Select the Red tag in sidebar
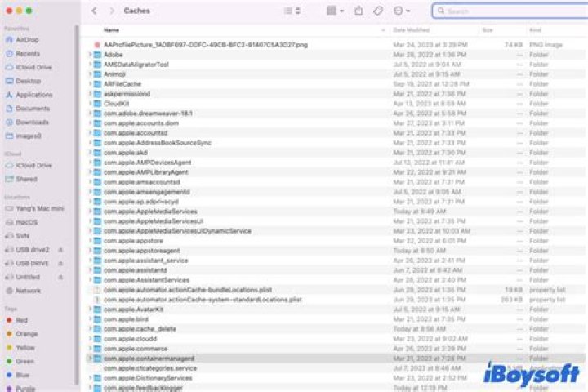Image resolution: width=588 pixels, height=392 pixels. click(21, 320)
